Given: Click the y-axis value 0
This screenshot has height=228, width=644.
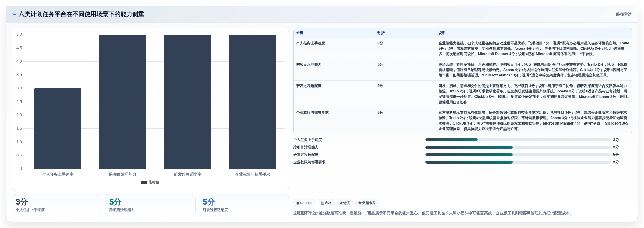Looking at the screenshot, I should [x=21, y=169].
